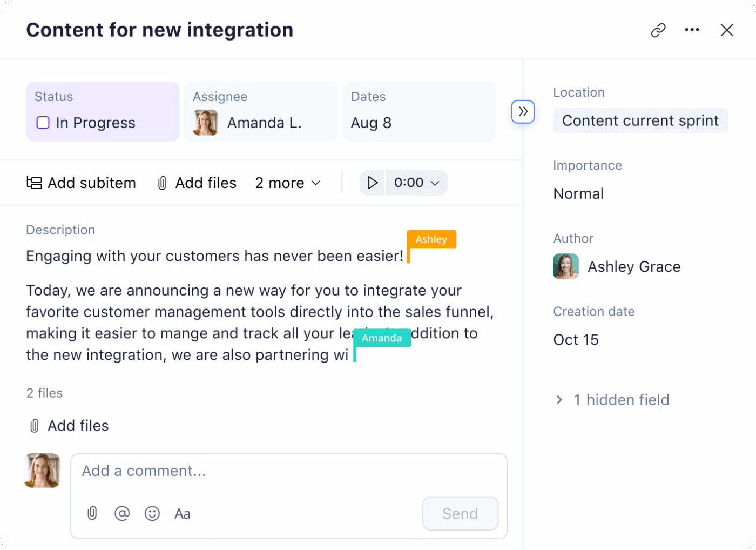Click Add subitem in the toolbar
This screenshot has height=550, width=756.
pyautogui.click(x=82, y=183)
